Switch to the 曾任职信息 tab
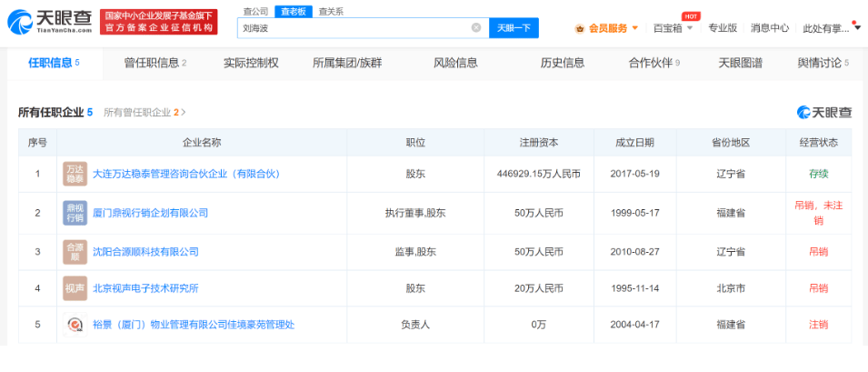This screenshot has height=372, width=868. tap(155, 63)
